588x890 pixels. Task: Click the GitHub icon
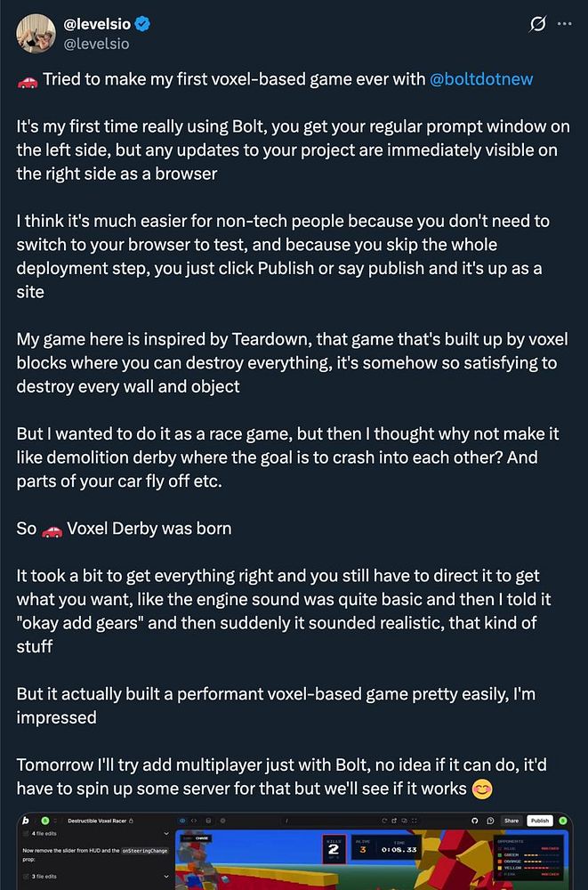475,821
